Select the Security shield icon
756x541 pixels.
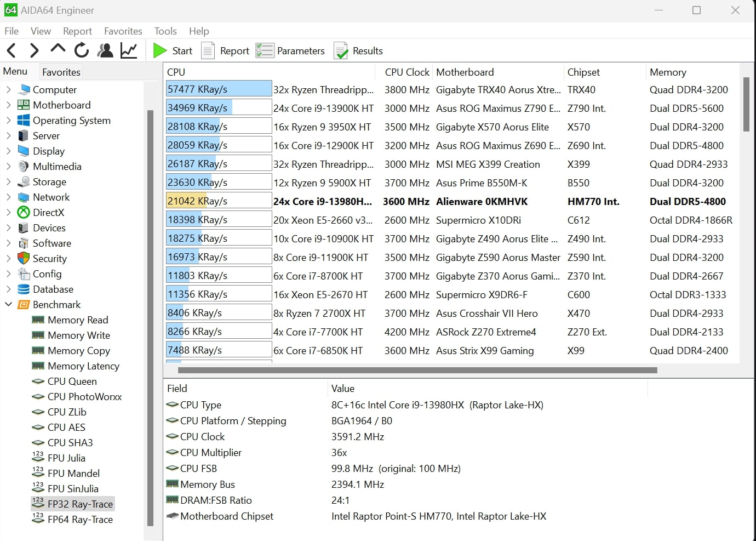pyautogui.click(x=24, y=258)
